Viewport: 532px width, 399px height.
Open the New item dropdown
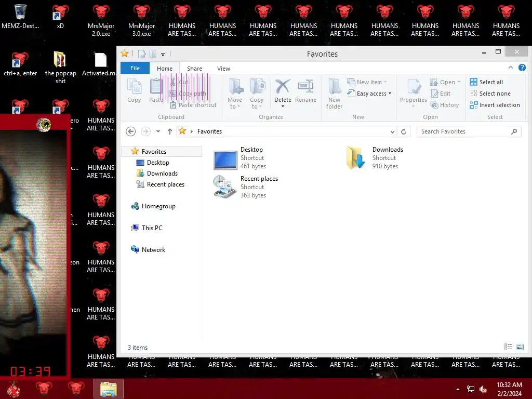pyautogui.click(x=367, y=82)
